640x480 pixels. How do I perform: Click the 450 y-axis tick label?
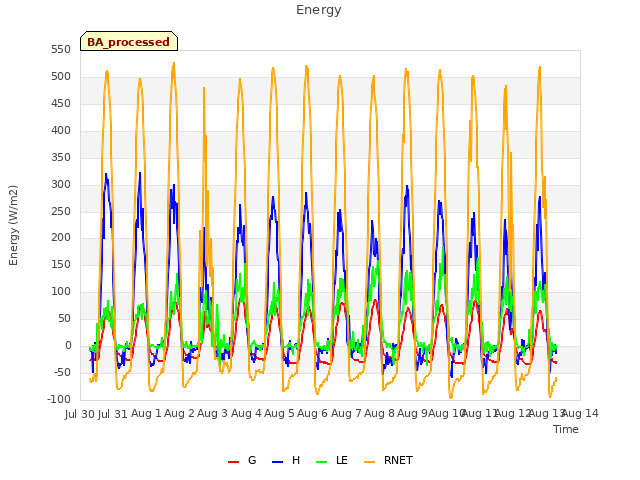click(x=61, y=104)
